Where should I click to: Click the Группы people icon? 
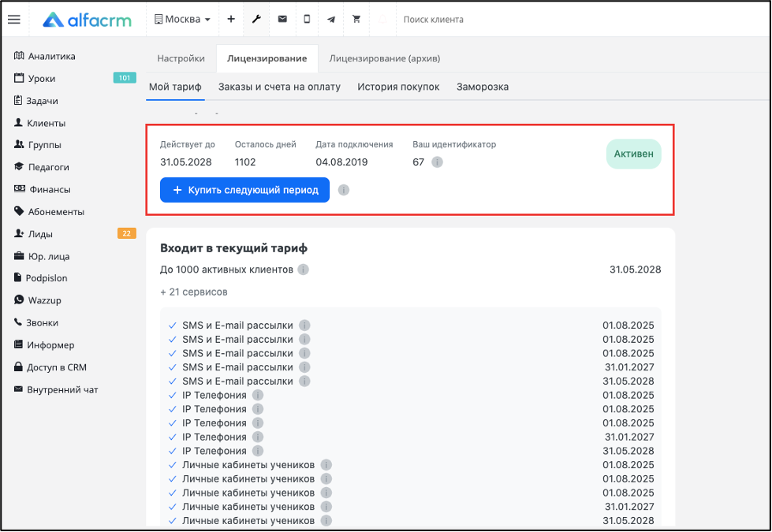[19, 144]
